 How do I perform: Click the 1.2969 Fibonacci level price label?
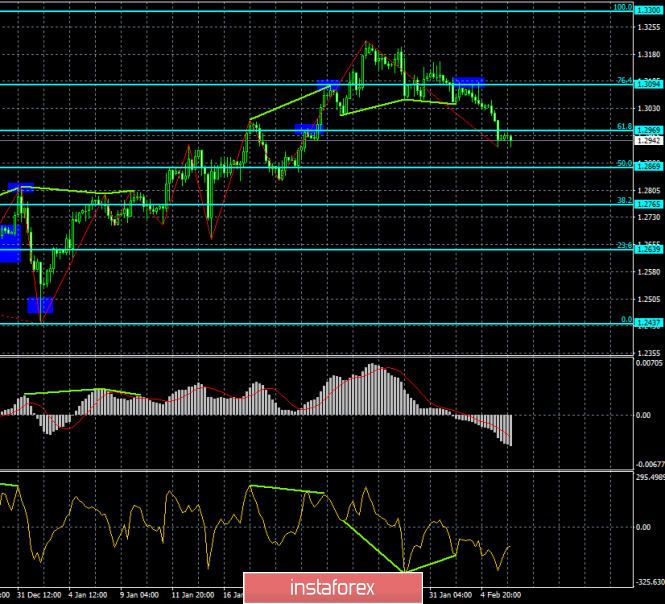pyautogui.click(x=648, y=130)
